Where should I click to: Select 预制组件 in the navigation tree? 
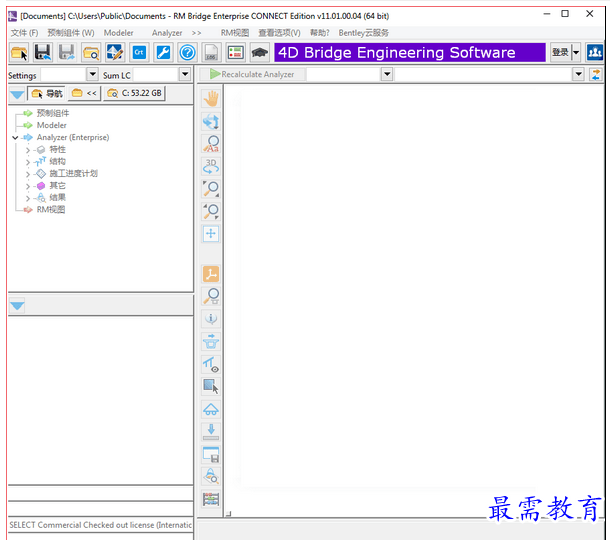click(x=53, y=113)
